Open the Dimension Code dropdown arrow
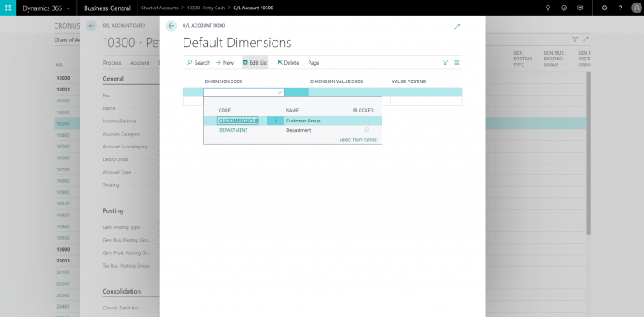 (280, 92)
